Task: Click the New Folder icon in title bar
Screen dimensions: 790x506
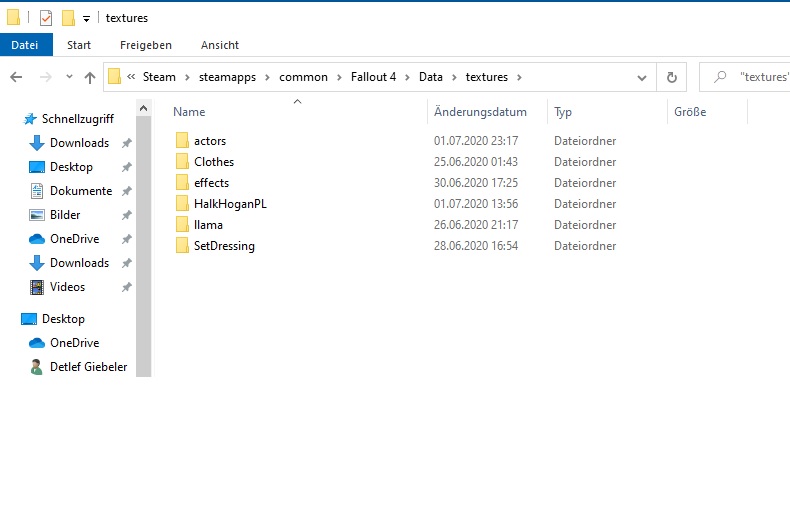Action: click(x=68, y=18)
